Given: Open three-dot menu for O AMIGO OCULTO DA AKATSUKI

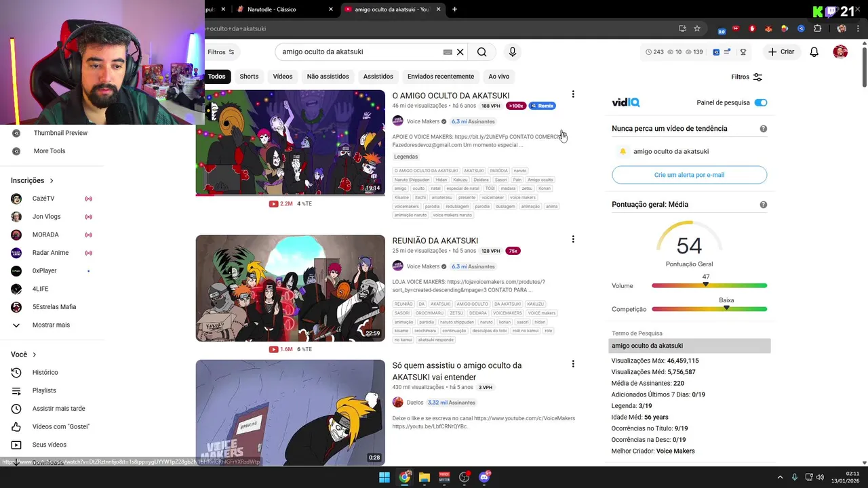Looking at the screenshot, I should click(573, 94).
